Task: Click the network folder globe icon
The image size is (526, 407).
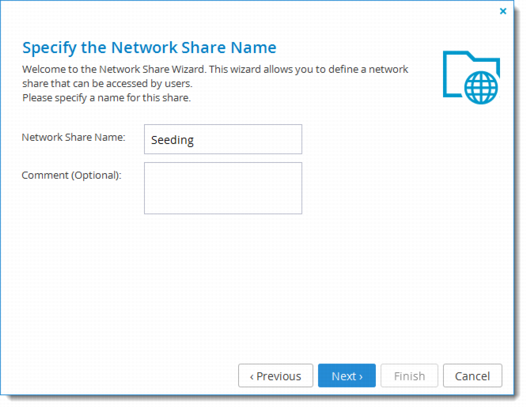Action: pos(471,77)
